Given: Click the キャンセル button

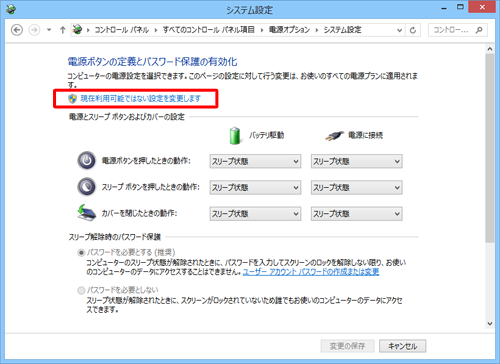Looking at the screenshot, I should (403, 346).
